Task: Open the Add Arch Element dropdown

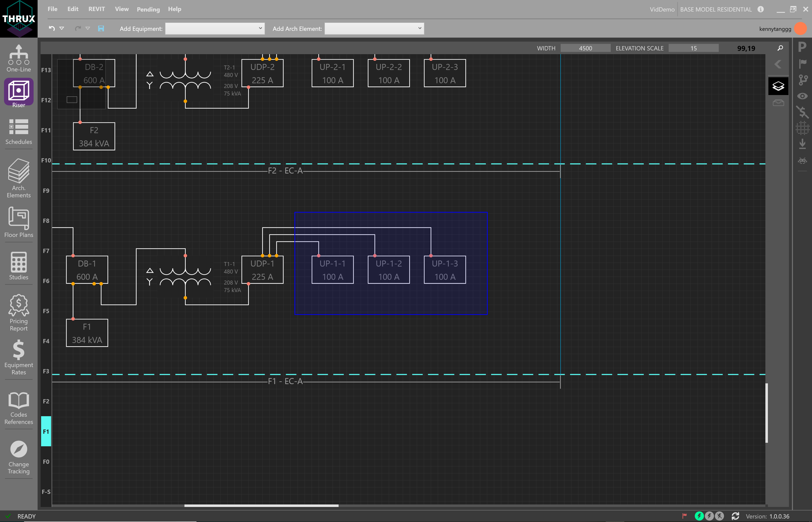Action: pyautogui.click(x=374, y=29)
